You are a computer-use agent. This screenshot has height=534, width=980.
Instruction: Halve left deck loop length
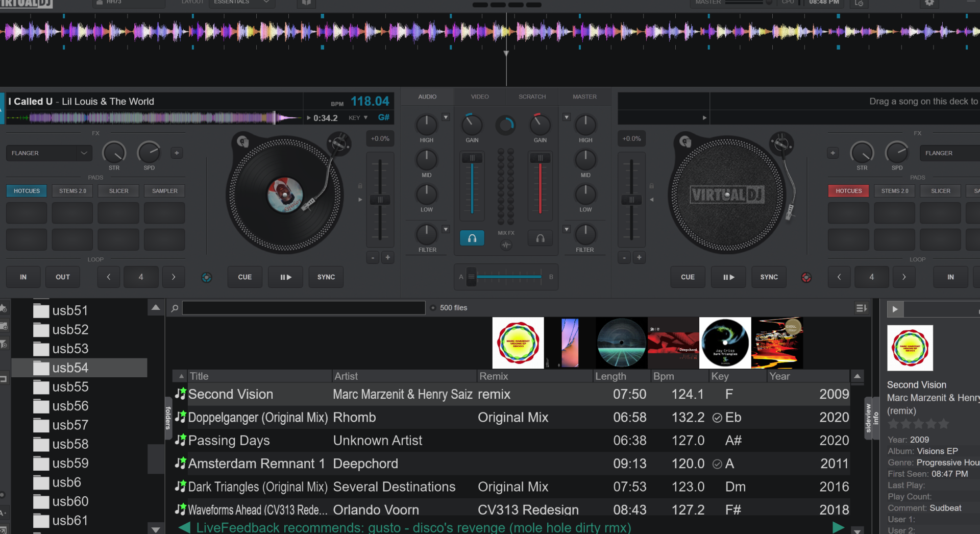(108, 277)
